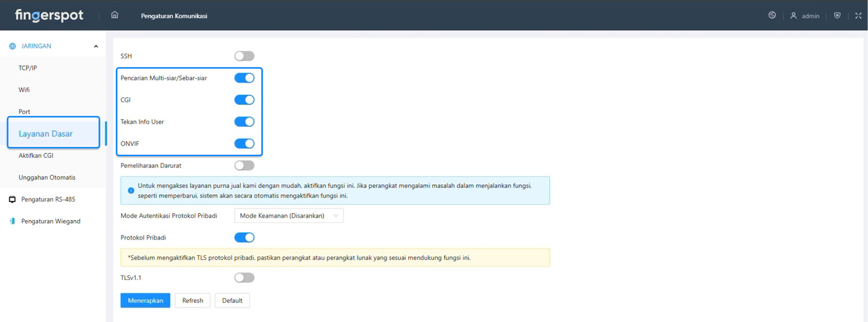Select TCP/IP in the sidebar
This screenshot has height=322, width=868.
28,68
